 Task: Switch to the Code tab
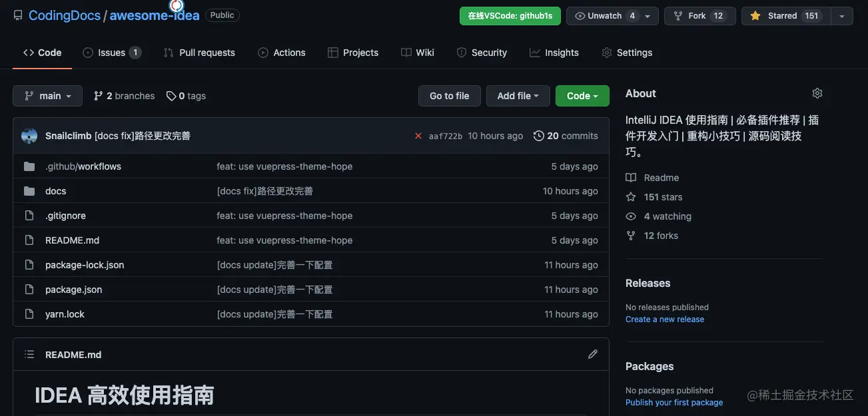[42, 53]
